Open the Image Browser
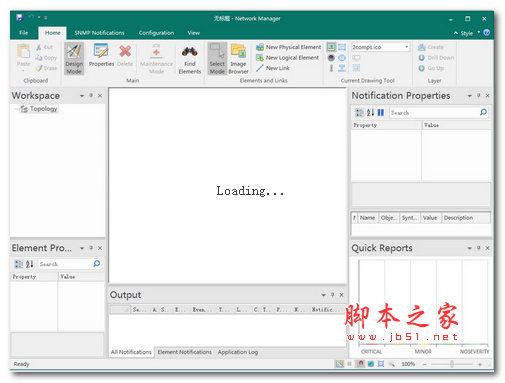This screenshot has height=383, width=505. [238, 59]
